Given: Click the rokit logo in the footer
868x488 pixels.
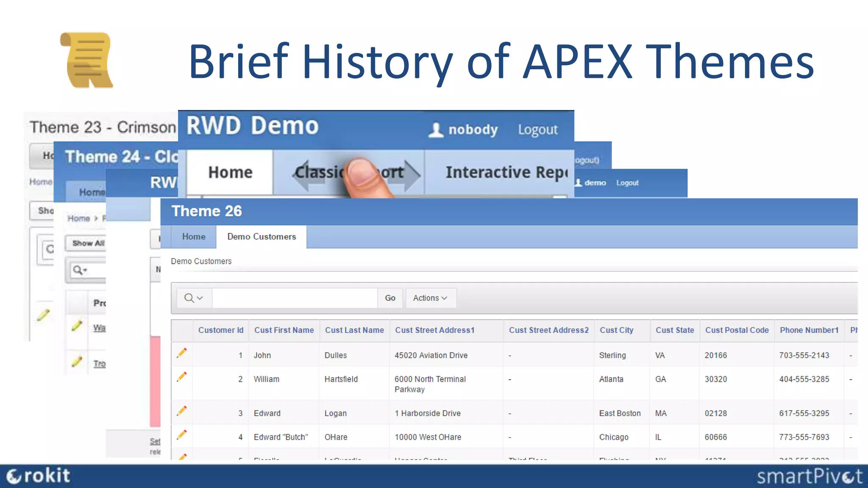Looking at the screenshot, I should (38, 476).
